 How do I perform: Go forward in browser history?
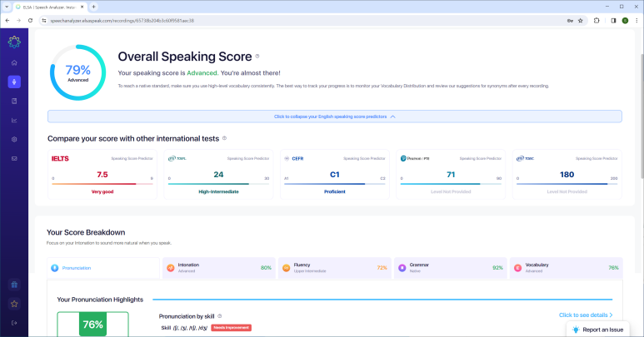click(x=18, y=21)
